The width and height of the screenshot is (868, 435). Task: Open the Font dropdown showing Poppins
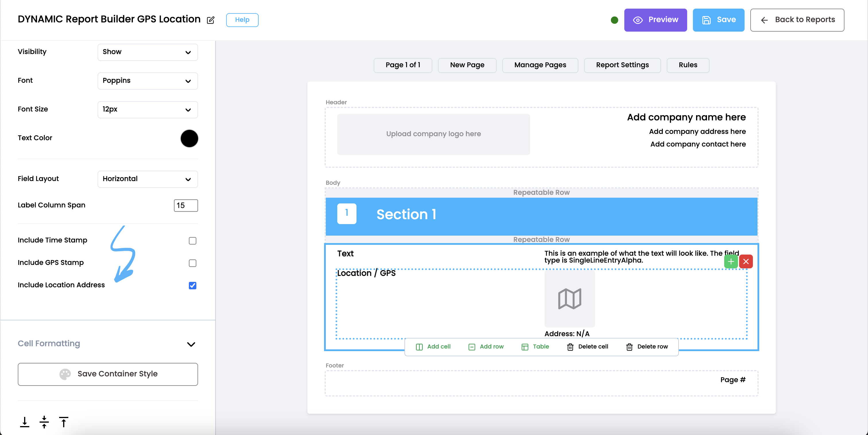pos(147,81)
